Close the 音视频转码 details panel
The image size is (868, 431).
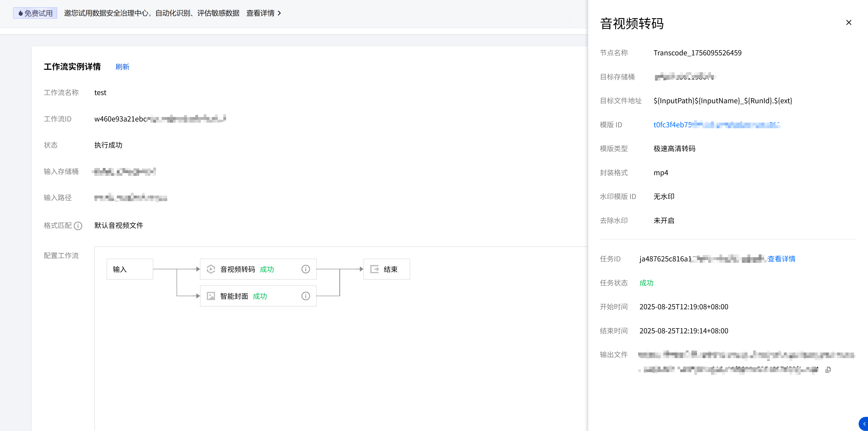(x=848, y=23)
